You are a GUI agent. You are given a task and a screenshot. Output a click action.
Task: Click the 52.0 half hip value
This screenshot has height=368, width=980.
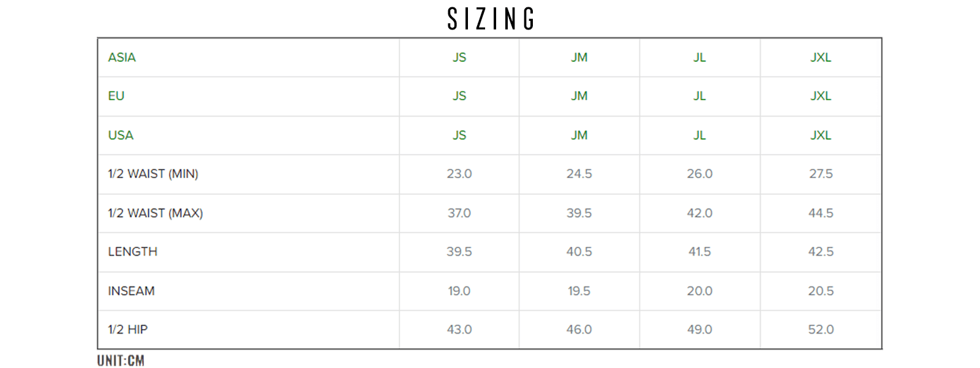pyautogui.click(x=821, y=330)
